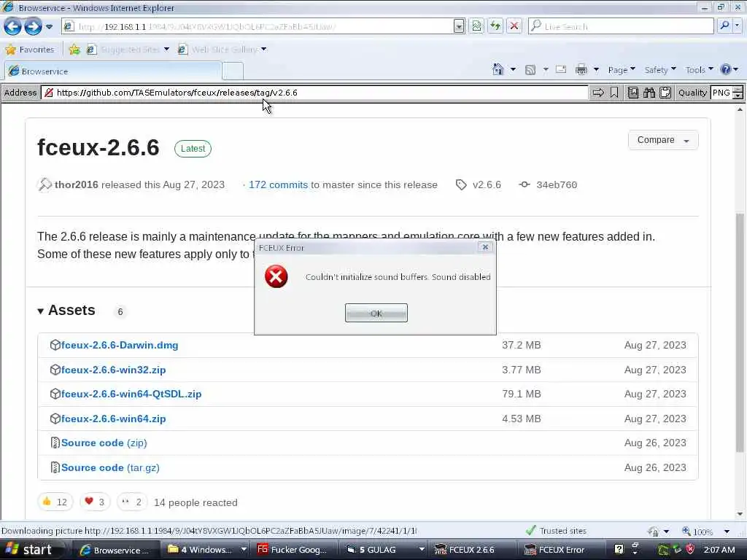Viewport: 747px width, 560px height.
Task: Click the Read Mail icon
Action: (561, 69)
